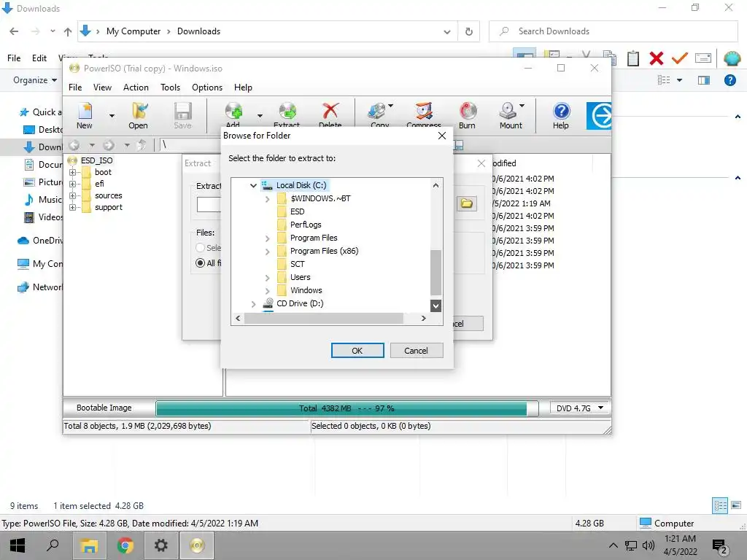This screenshot has height=560, width=747.
Task: Click the yellow folder browse icon in Extract dialog
Action: click(467, 204)
